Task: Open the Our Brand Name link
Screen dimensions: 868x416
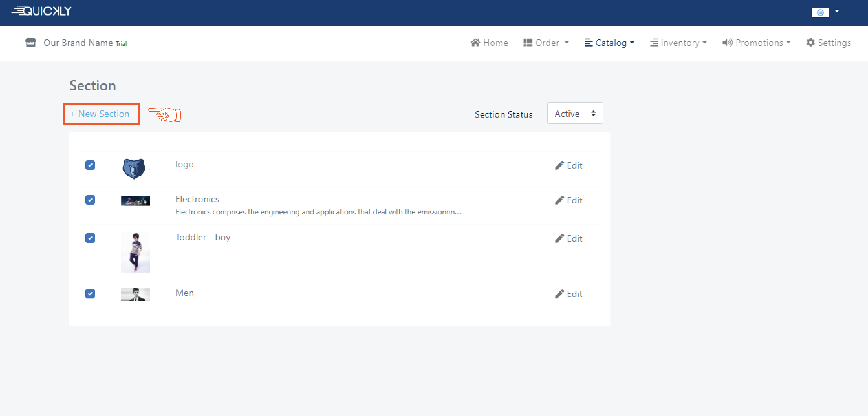Action: point(78,43)
